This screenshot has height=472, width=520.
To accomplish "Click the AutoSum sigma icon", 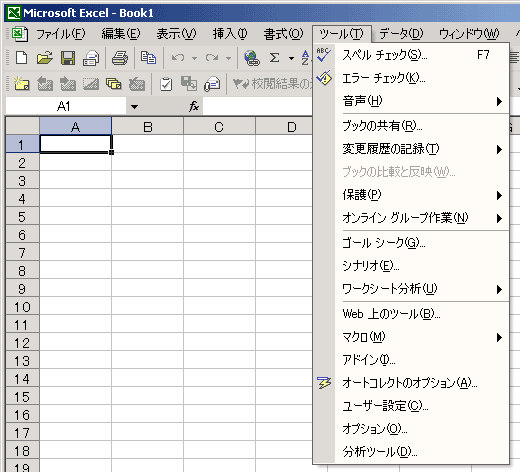I will click(x=274, y=58).
